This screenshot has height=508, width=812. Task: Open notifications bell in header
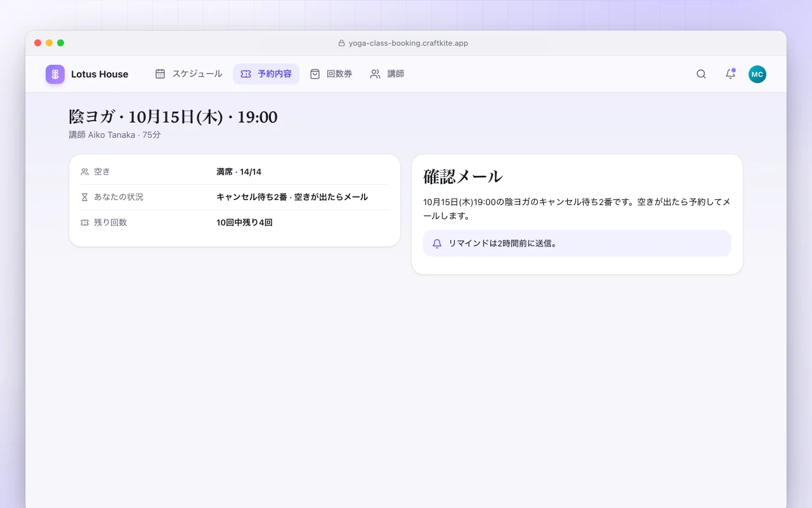pyautogui.click(x=730, y=74)
